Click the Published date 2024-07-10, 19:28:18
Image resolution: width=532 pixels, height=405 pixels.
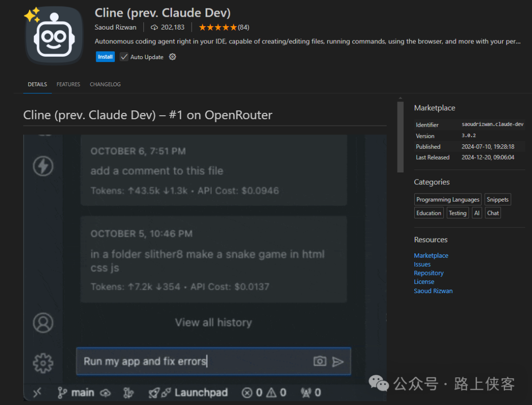coord(488,147)
